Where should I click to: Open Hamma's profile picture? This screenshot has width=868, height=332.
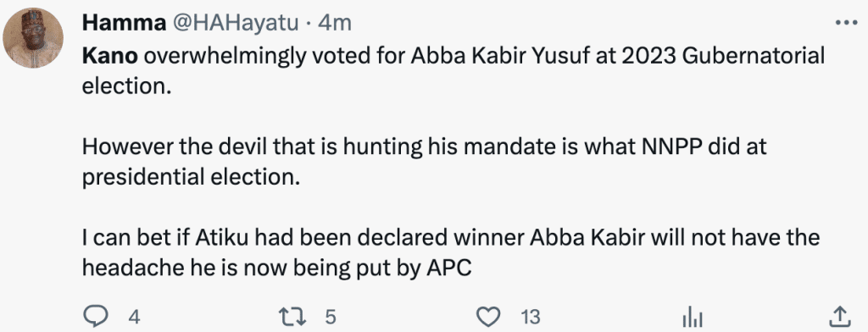tap(33, 38)
